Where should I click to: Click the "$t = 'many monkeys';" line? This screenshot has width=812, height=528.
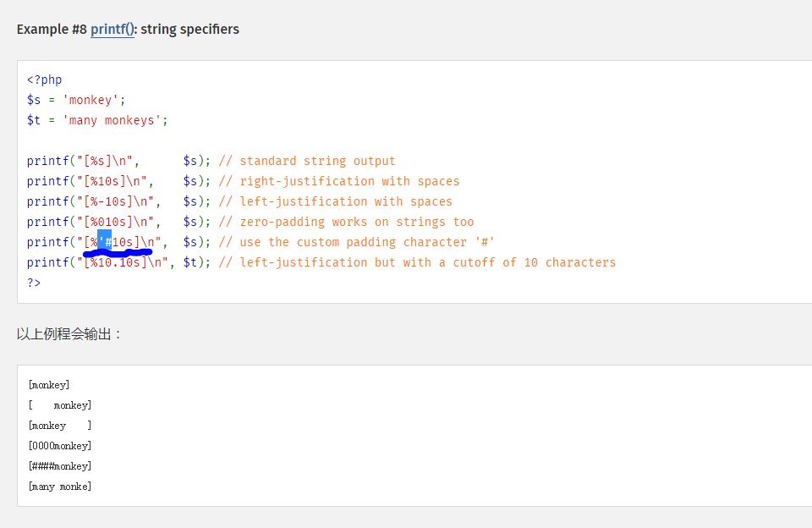pos(97,120)
